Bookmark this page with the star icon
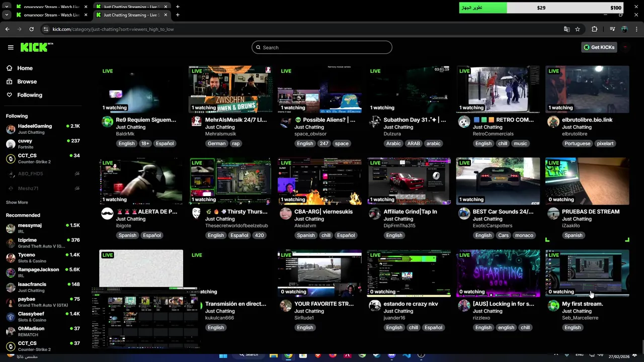Viewport: 644px width, 362px height. 578,29
